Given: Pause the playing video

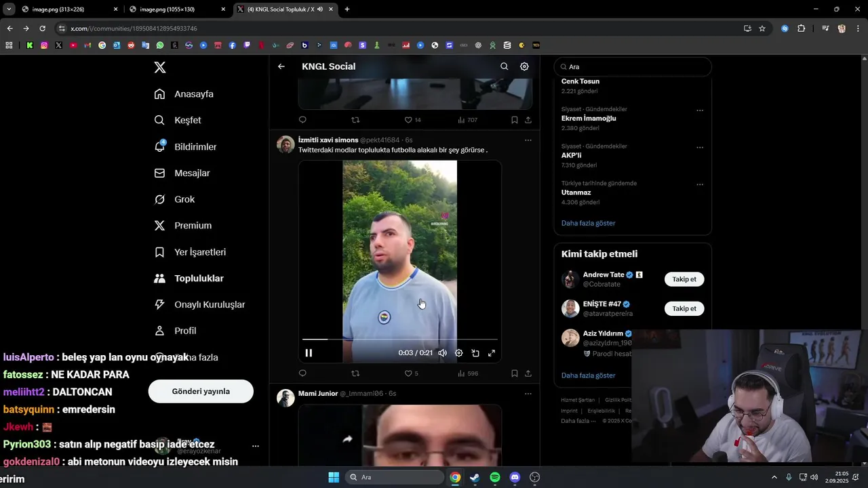Looking at the screenshot, I should pyautogui.click(x=309, y=352).
